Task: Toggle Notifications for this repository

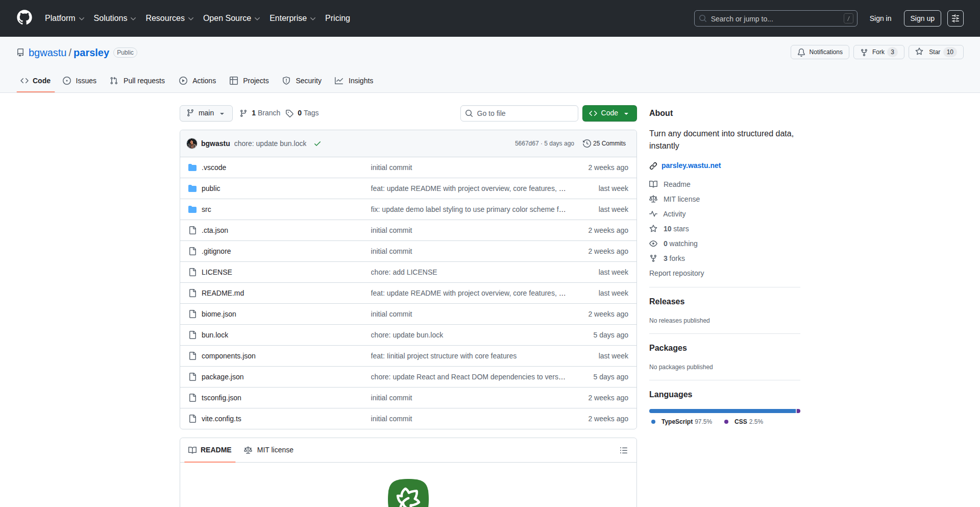Action: 820,52
